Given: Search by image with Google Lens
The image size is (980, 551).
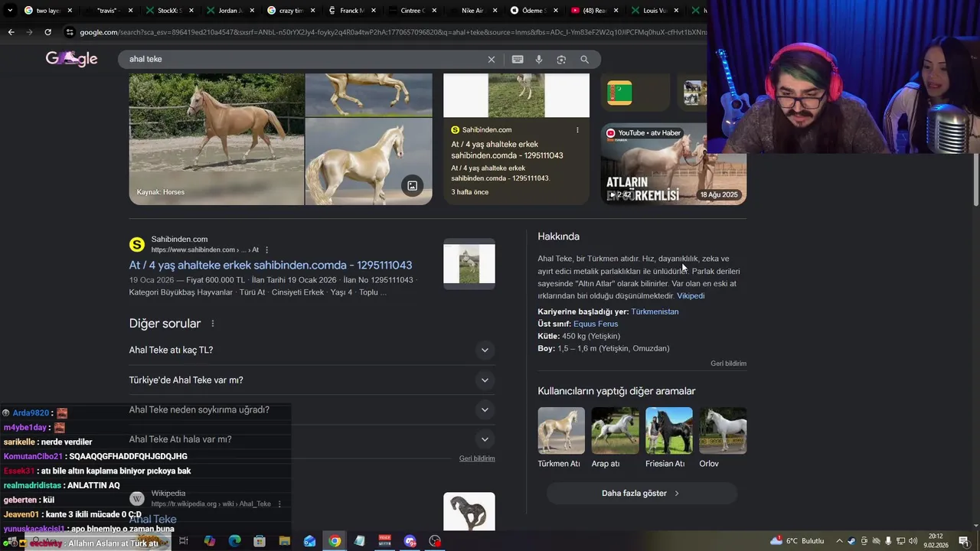Looking at the screenshot, I should 561,60.
